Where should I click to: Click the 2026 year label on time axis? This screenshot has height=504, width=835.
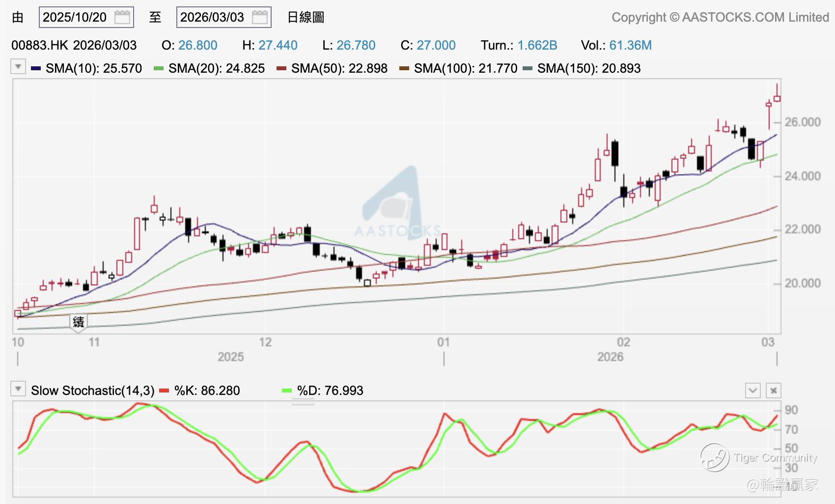tap(610, 357)
